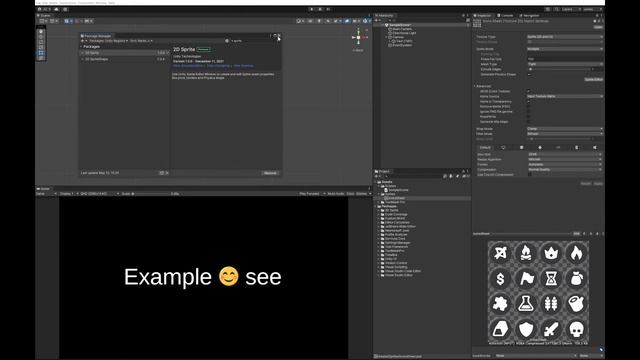Click the Open button in Inspector header

click(598, 27)
